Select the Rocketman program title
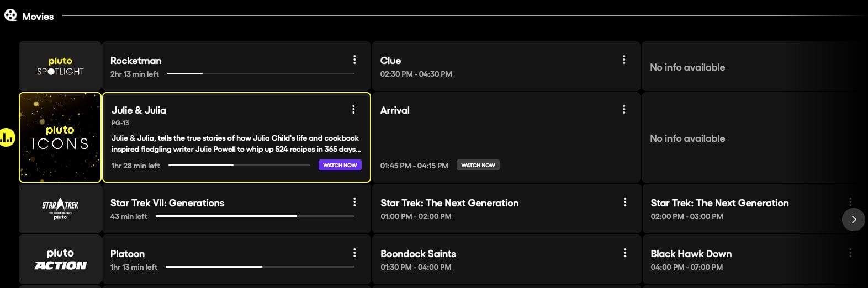Image resolution: width=868 pixels, height=288 pixels. pyautogui.click(x=136, y=61)
